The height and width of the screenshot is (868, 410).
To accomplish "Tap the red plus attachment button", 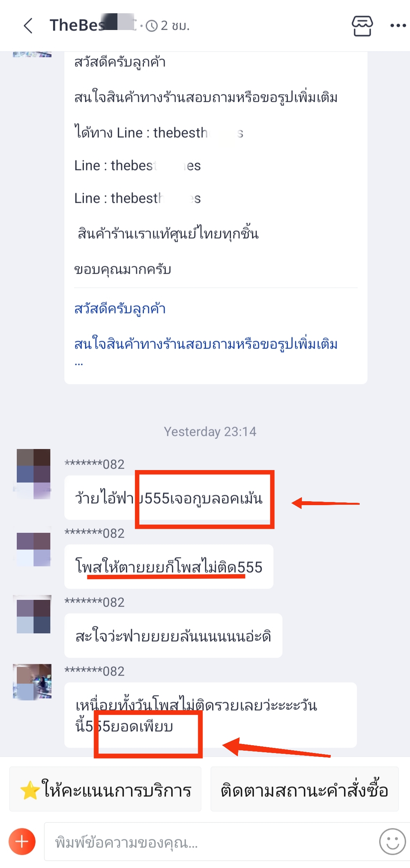I will point(22,841).
